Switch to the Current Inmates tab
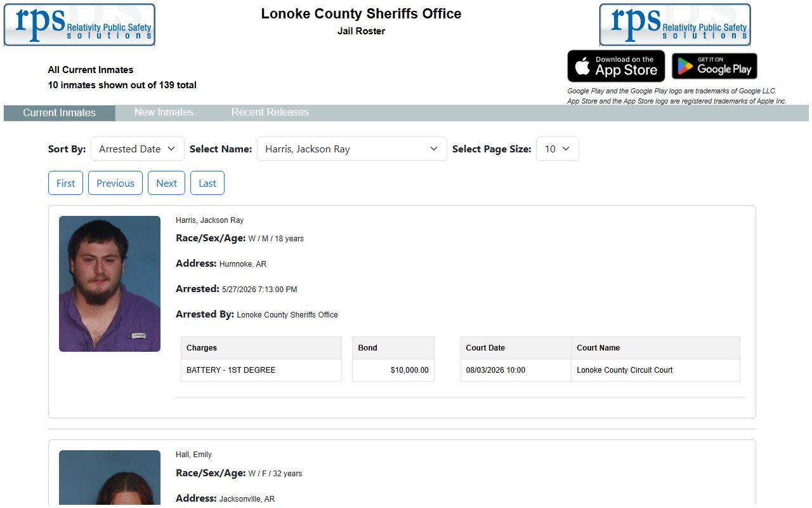Viewport: 812px width, 508px height. [60, 113]
